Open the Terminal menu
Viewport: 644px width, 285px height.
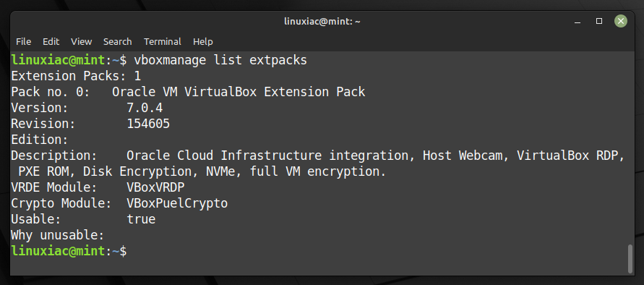[x=162, y=41]
